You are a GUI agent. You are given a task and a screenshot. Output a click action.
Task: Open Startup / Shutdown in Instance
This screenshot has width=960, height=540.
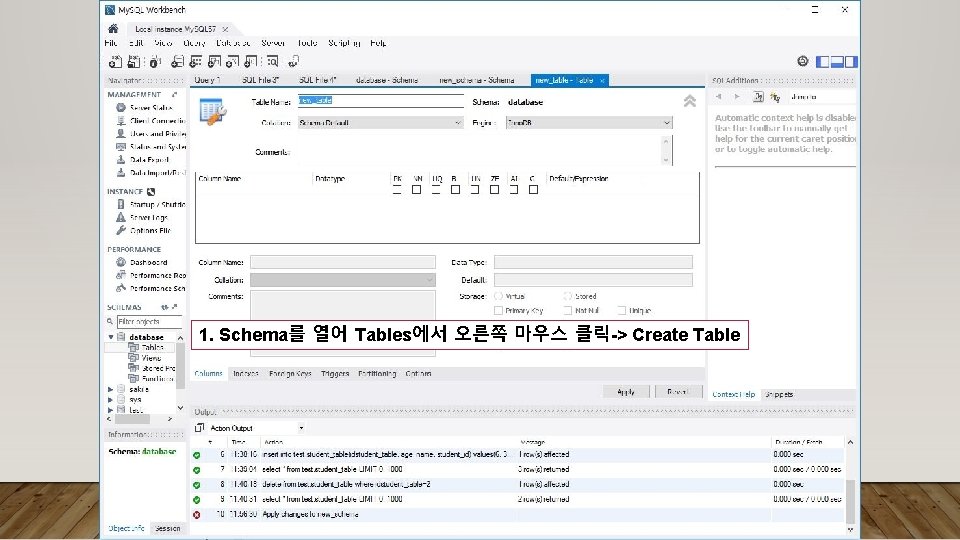[151, 204]
